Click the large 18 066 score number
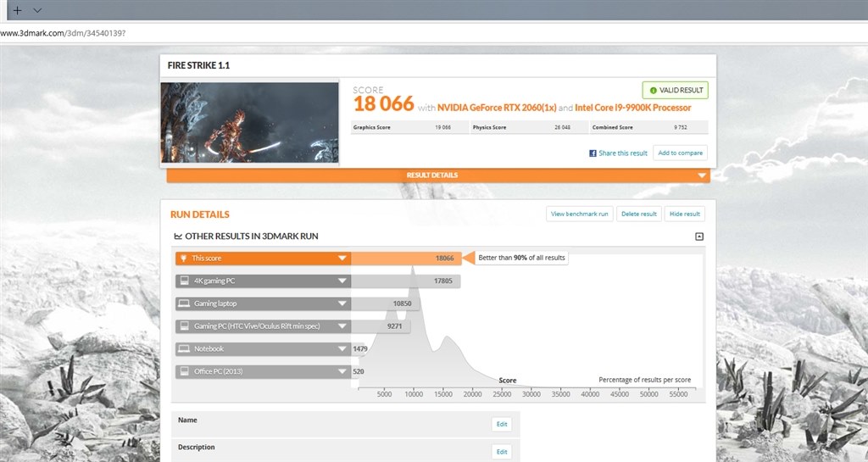The height and width of the screenshot is (462, 868). [384, 103]
